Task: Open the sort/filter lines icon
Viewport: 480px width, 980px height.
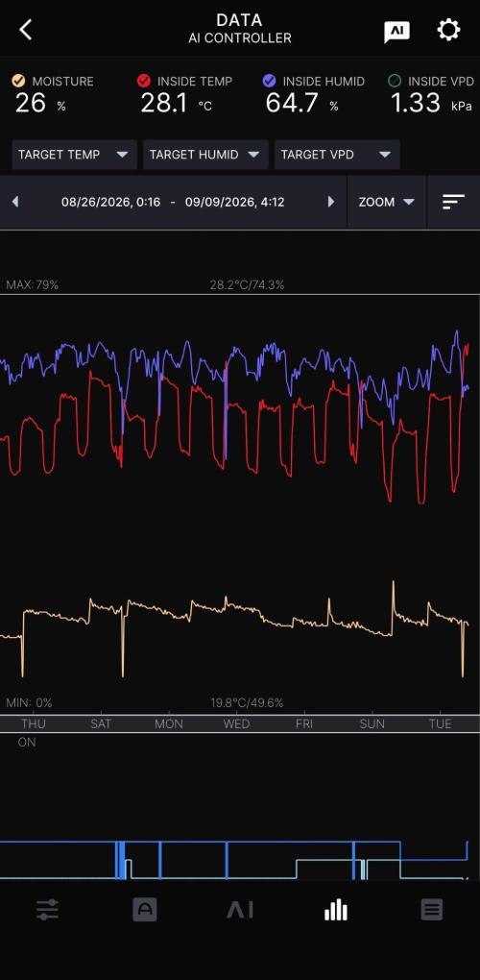Action: pyautogui.click(x=454, y=202)
